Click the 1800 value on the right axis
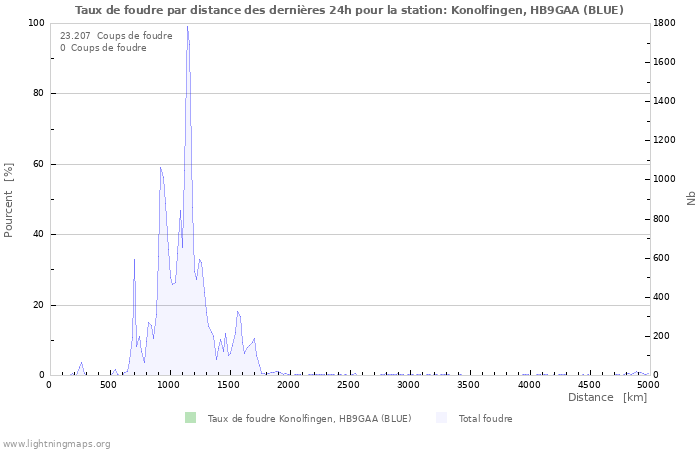Viewport: 700px width, 450px height. [x=665, y=23]
